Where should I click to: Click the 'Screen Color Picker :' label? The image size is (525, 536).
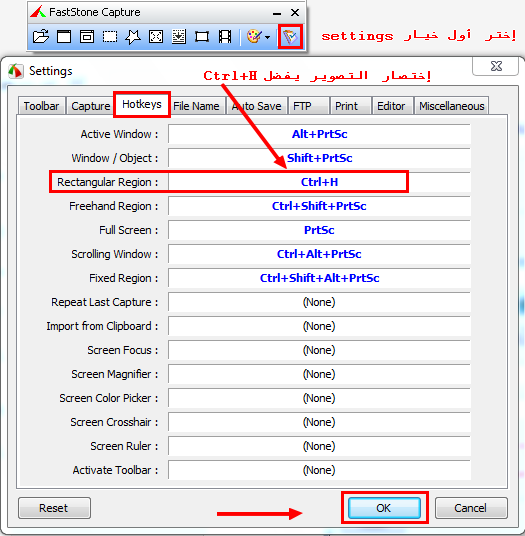(x=109, y=398)
